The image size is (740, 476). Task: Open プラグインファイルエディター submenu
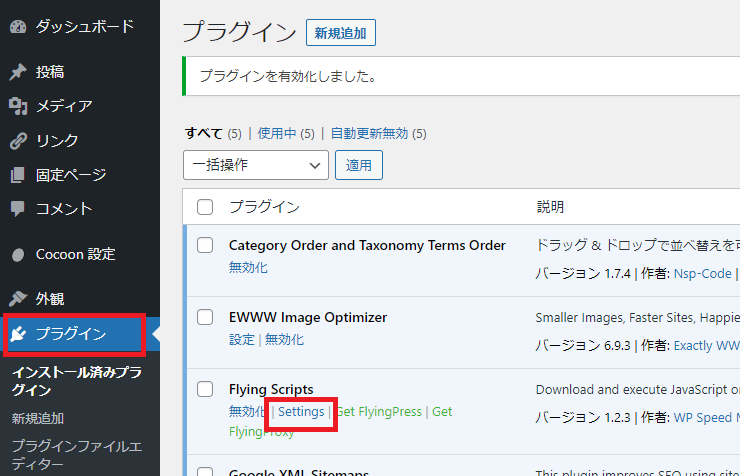pos(77,455)
